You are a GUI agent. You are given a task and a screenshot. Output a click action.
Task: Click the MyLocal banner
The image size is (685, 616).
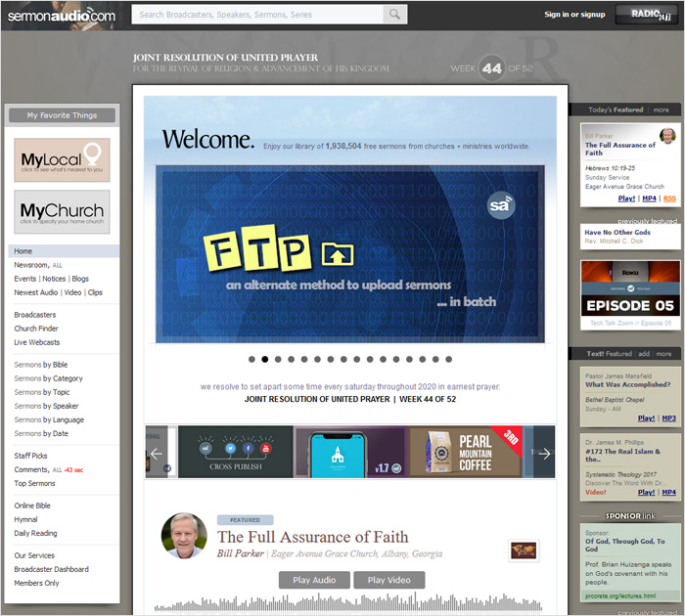click(62, 159)
